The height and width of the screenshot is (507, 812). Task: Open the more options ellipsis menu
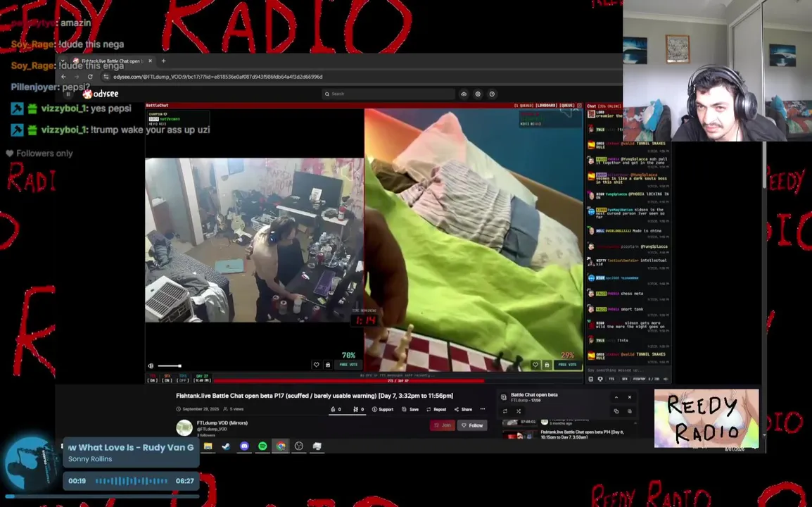click(x=483, y=409)
